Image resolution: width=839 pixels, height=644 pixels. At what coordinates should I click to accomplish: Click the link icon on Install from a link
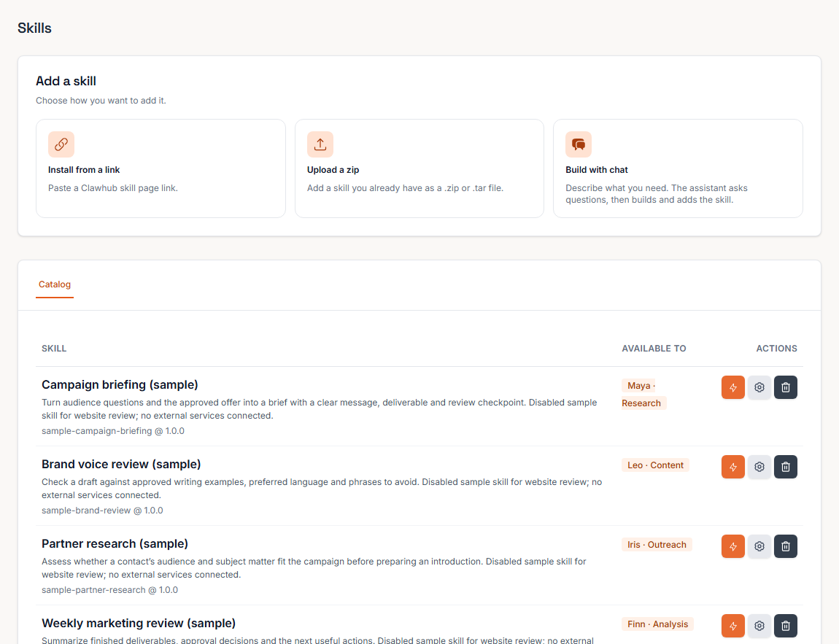(x=61, y=144)
